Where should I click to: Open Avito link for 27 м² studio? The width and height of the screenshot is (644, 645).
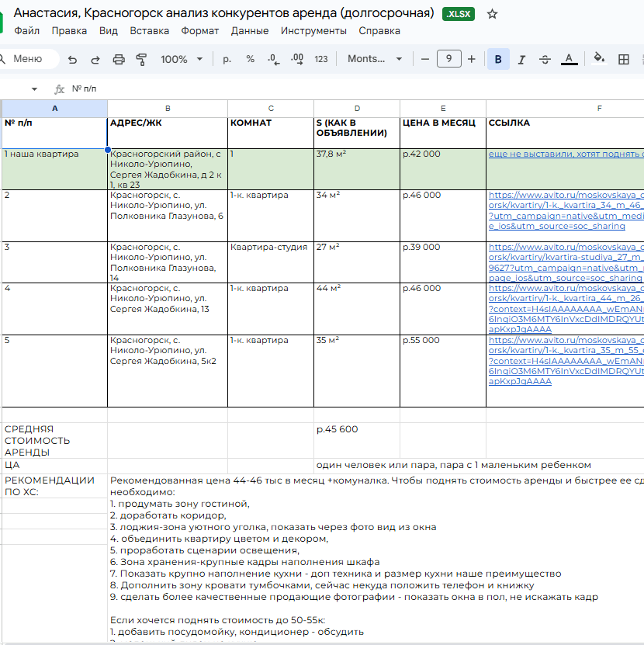(x=566, y=262)
